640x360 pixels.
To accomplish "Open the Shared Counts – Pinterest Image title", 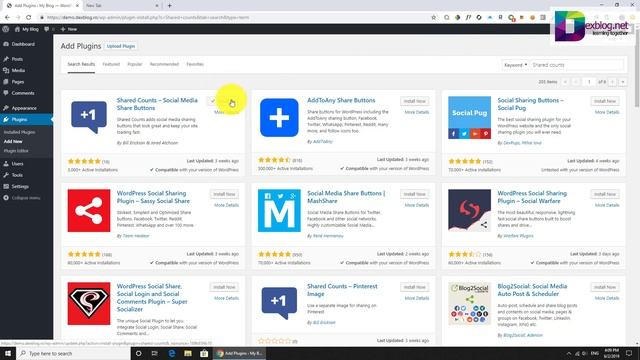I will (x=342, y=290).
